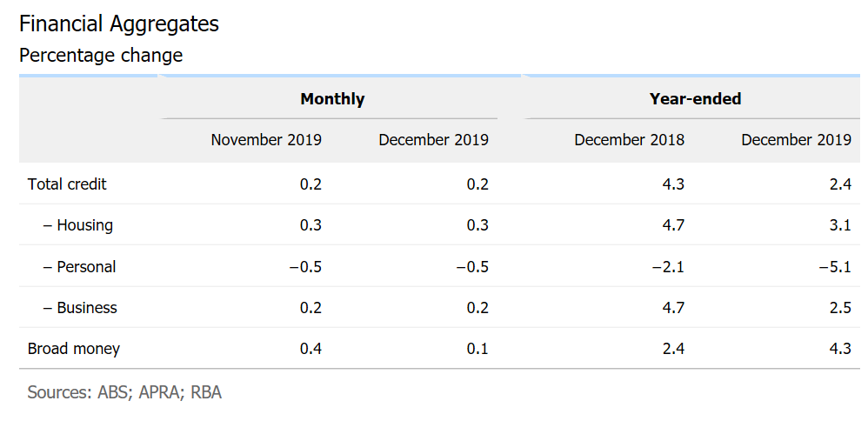This screenshot has width=868, height=421.
Task: Select the "– Personal" row label
Action: (79, 267)
